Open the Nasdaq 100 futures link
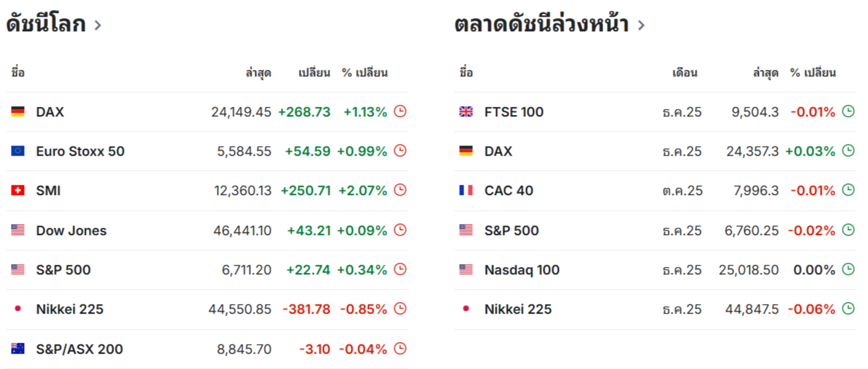The width and height of the screenshot is (868, 369). click(522, 270)
